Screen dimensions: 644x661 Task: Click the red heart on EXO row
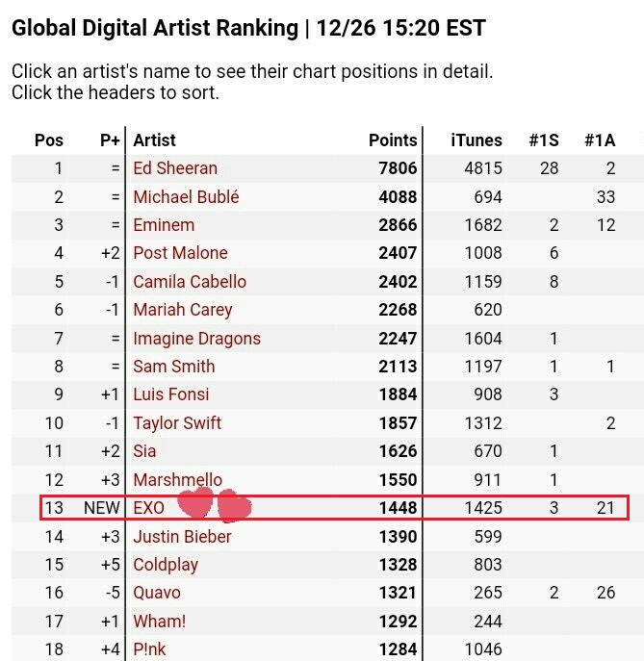click(198, 503)
